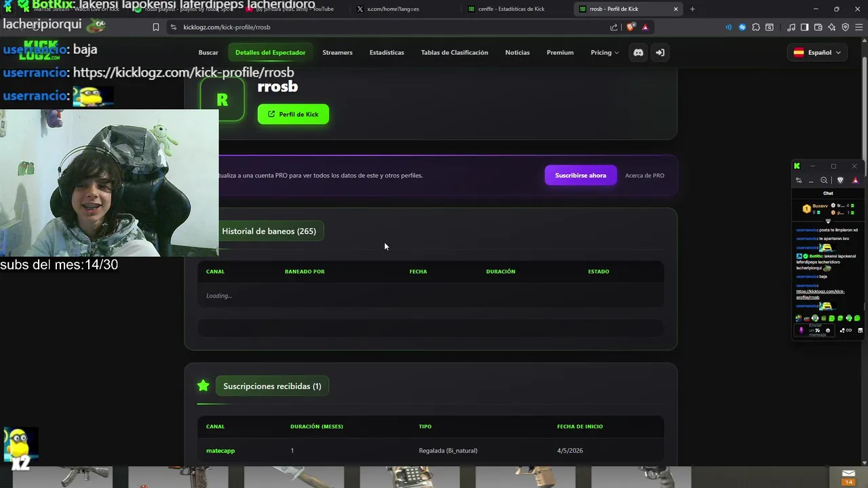
Task: Click the ESTADO column header
Action: tap(599, 272)
